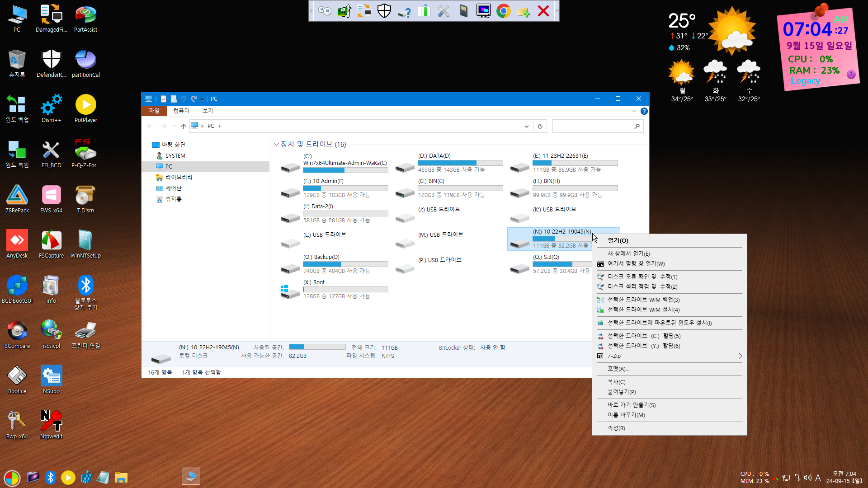Open WinNTSetup desktop icon
868x488 pixels.
point(85,245)
